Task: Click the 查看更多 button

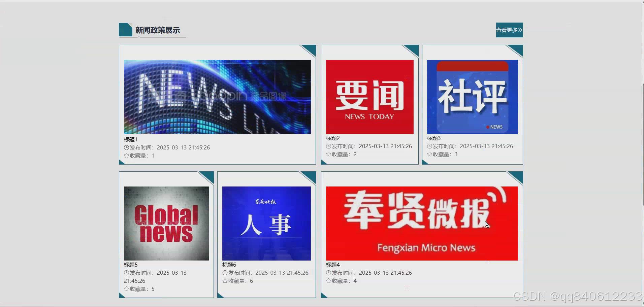Action: (509, 30)
